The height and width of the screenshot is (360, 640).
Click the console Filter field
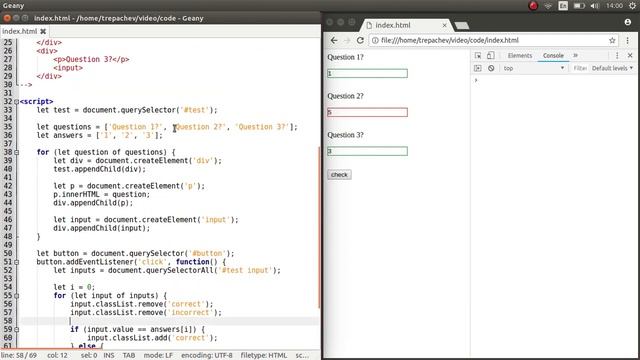click(x=580, y=68)
